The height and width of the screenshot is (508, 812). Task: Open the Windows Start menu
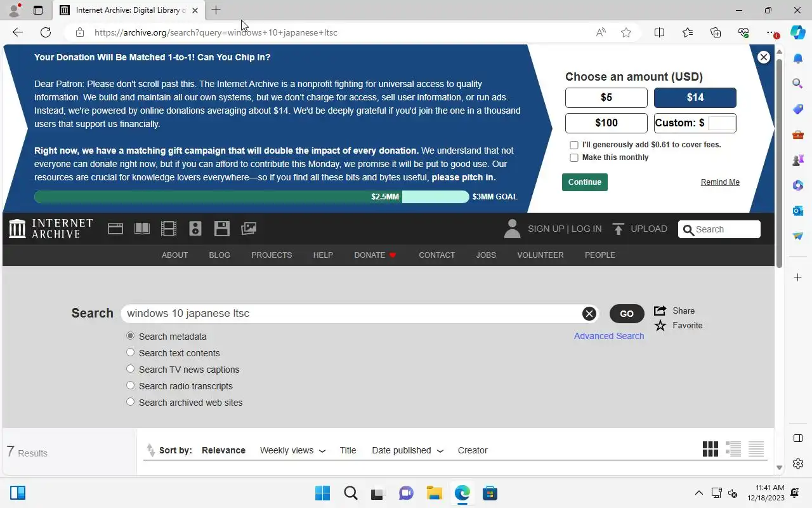(322, 493)
